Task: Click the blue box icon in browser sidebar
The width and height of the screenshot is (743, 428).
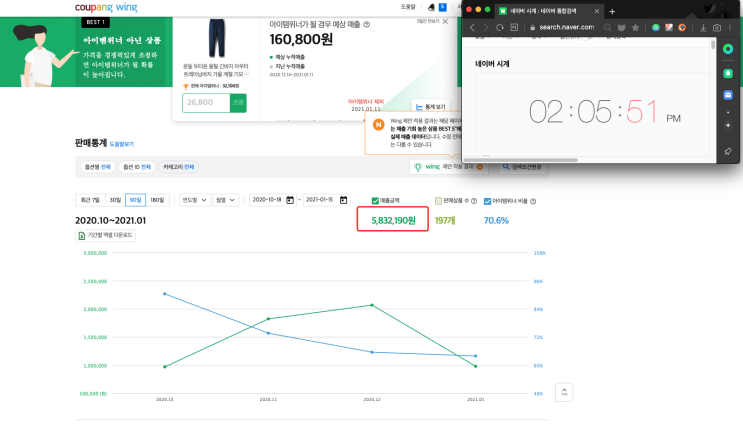Action: [x=728, y=95]
